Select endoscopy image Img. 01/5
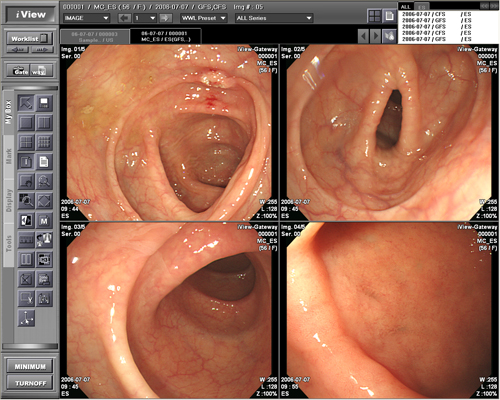Screen dimensions: 500x400 click(169, 133)
